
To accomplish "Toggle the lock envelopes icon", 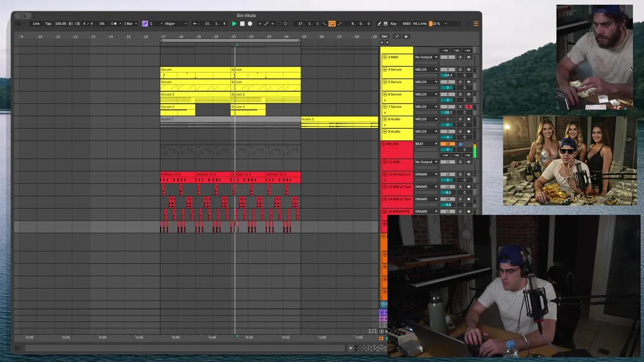I will (406, 36).
